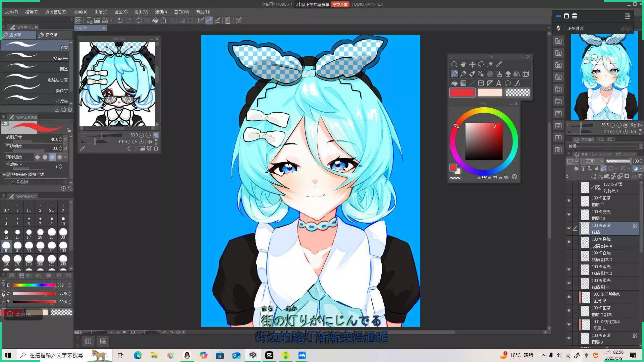This screenshot has height=362, width=644.
Task: Hide the 图层 11 layer
Action: pyautogui.click(x=569, y=201)
